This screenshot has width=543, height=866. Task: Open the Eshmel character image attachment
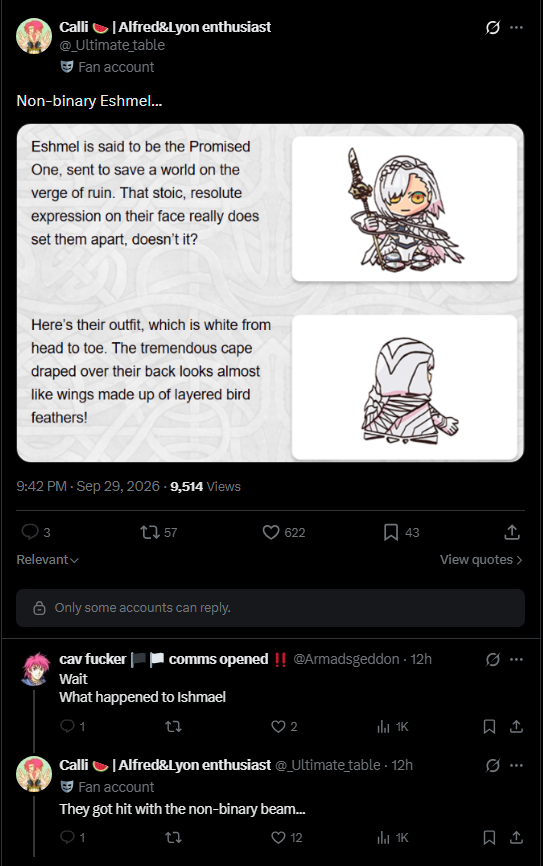point(270,293)
